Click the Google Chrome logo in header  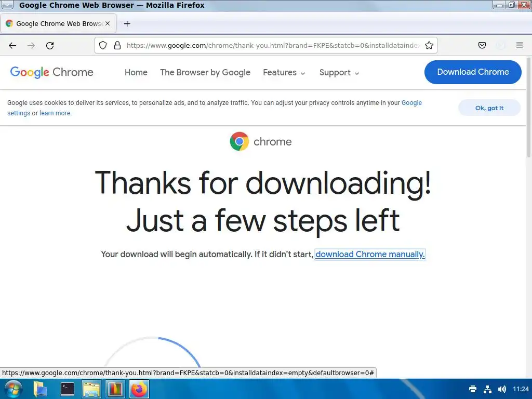[51, 72]
